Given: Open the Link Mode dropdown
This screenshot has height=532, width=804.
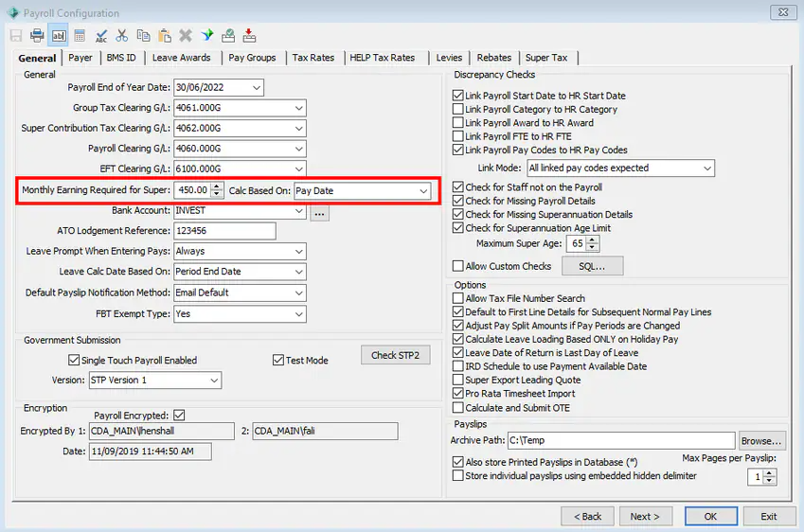Looking at the screenshot, I should tap(707, 168).
